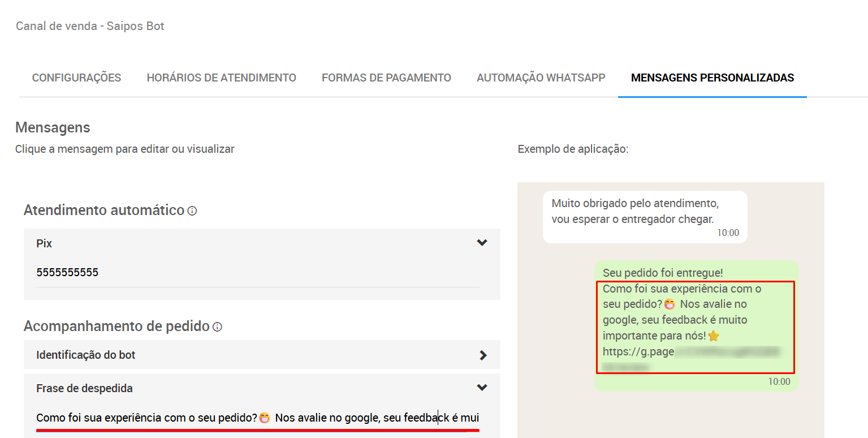Click the customer bubble saying Muito obrigado

645,217
